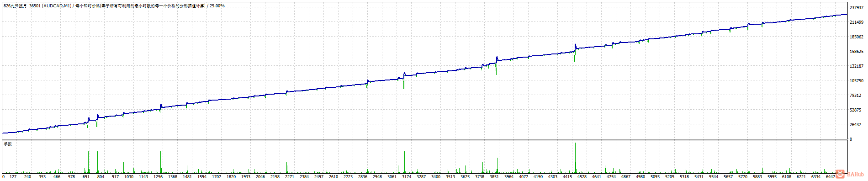
Task: Select trade number 3174 axis label
Action: click(407, 176)
